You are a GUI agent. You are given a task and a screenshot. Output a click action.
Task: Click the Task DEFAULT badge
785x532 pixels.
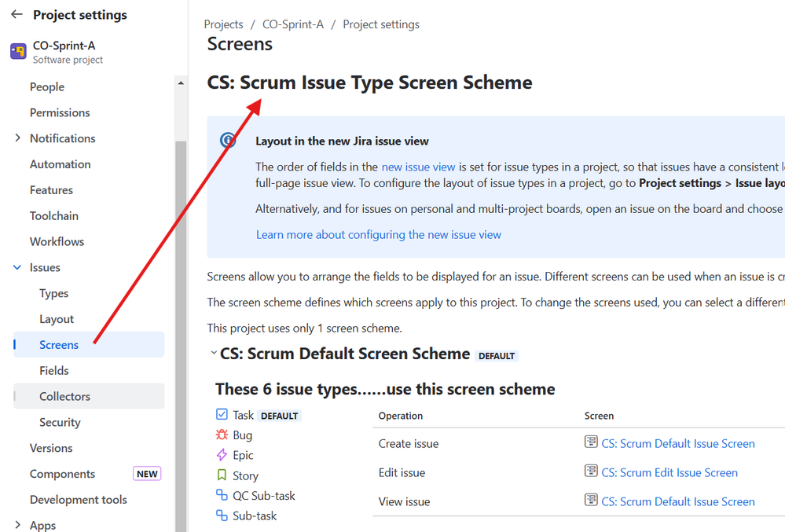[280, 416]
